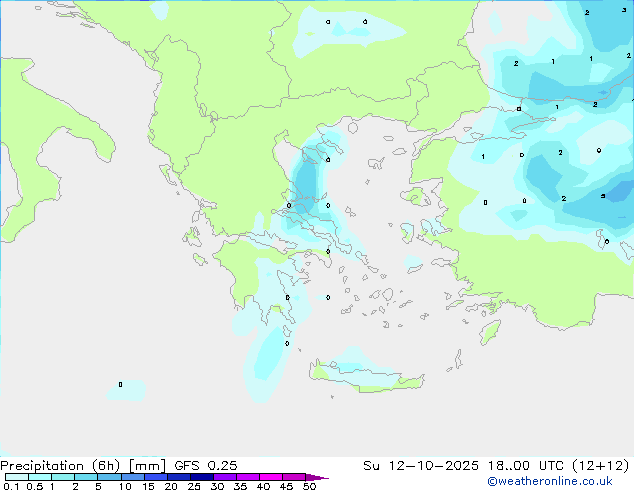The width and height of the screenshot is (634, 490).
Task: Choose the blue swatch for 15 to 20 mm
Action: (x=155, y=477)
